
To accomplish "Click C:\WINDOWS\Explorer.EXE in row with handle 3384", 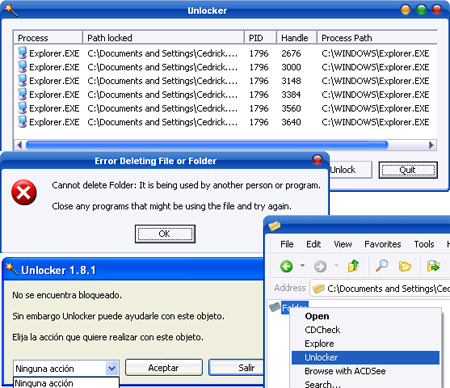I will (x=375, y=95).
